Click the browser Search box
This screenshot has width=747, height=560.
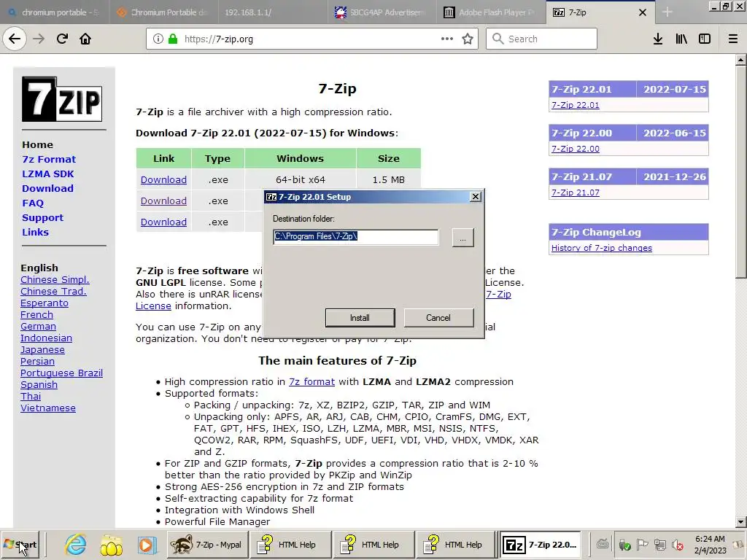542,39
